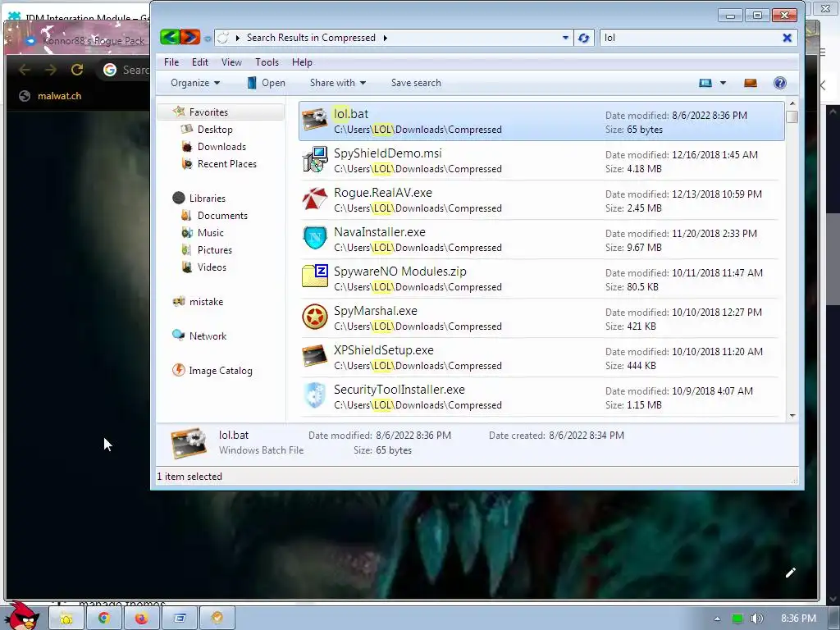
Task: Show hidden tray icons arrow
Action: 717,619
